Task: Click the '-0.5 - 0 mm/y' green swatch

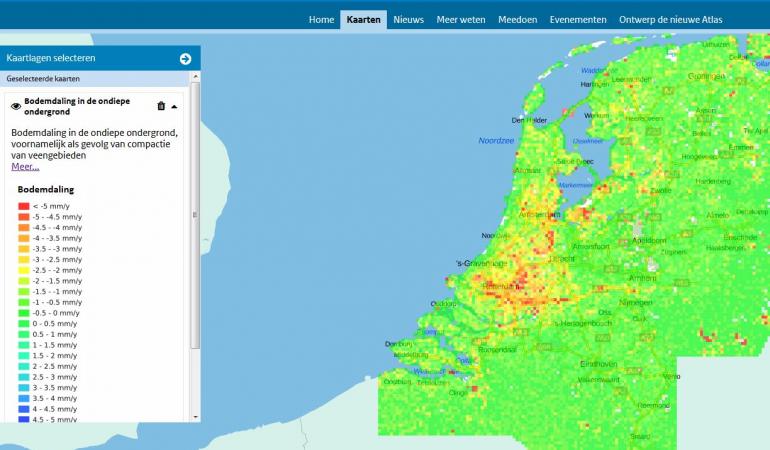Action: tap(24, 313)
